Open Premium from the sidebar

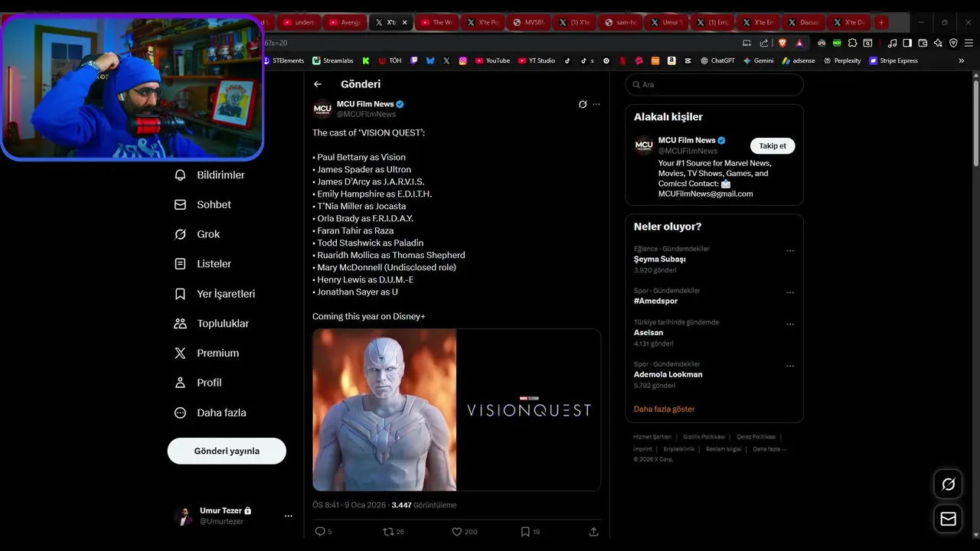[x=207, y=353]
